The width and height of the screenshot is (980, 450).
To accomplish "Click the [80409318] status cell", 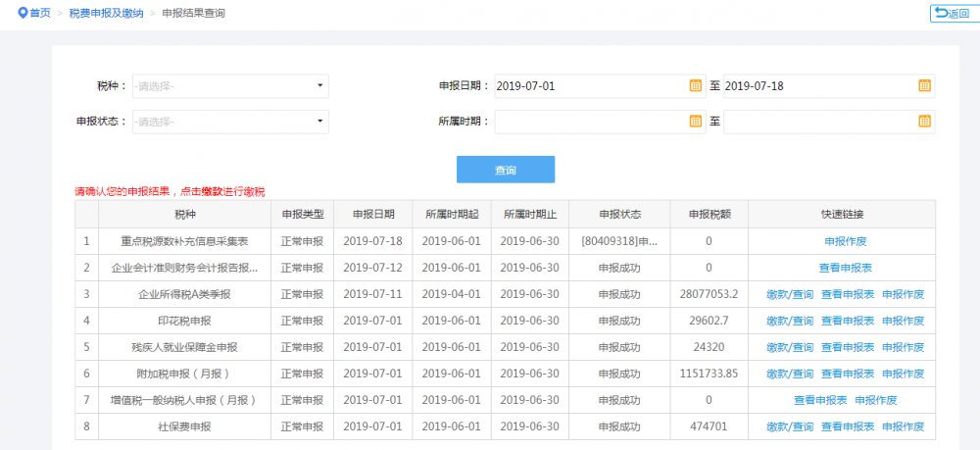I will pos(619,241).
